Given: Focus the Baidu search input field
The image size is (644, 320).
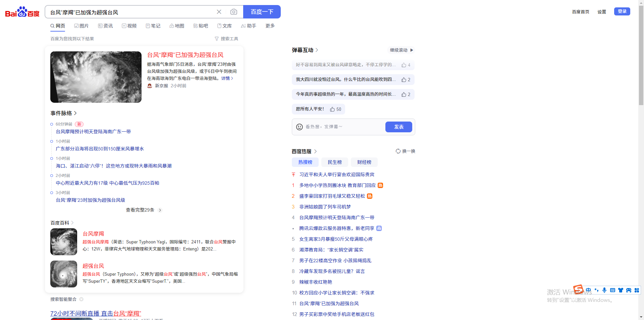Looking at the screenshot, I should coord(131,12).
